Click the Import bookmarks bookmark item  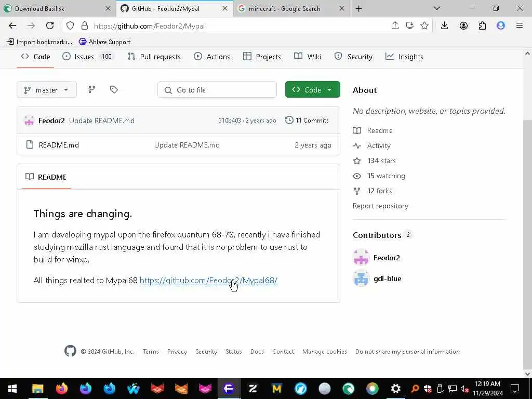pyautogui.click(x=39, y=42)
